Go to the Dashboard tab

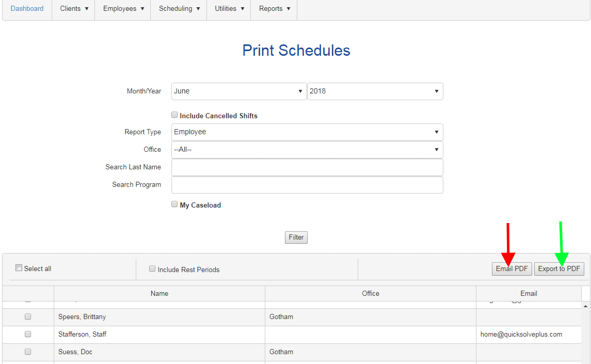tap(27, 8)
